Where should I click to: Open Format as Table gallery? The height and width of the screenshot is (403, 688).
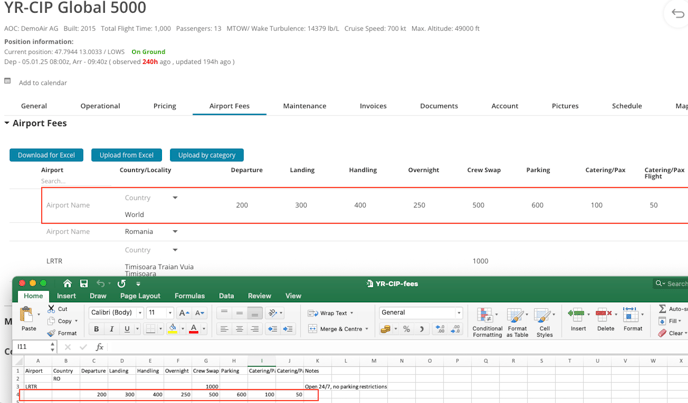pyautogui.click(x=517, y=322)
